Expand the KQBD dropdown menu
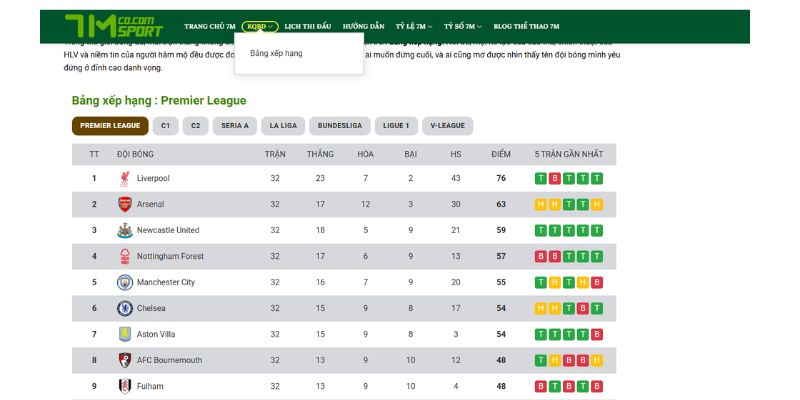The width and height of the screenshot is (800, 400). [260, 27]
